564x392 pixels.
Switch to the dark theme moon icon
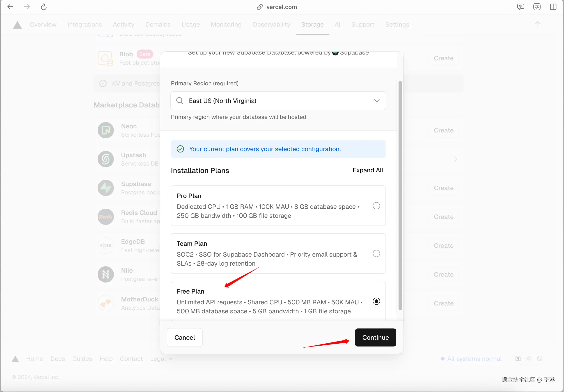tap(539, 359)
